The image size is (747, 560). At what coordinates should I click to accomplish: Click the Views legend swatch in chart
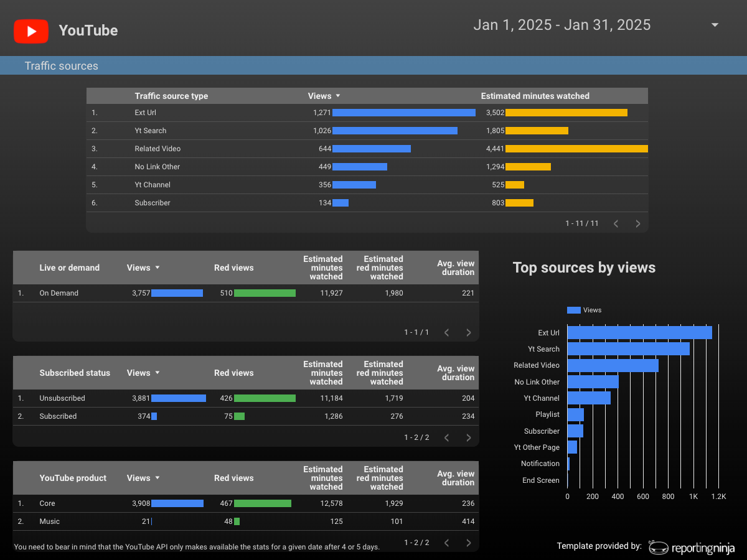[573, 310]
